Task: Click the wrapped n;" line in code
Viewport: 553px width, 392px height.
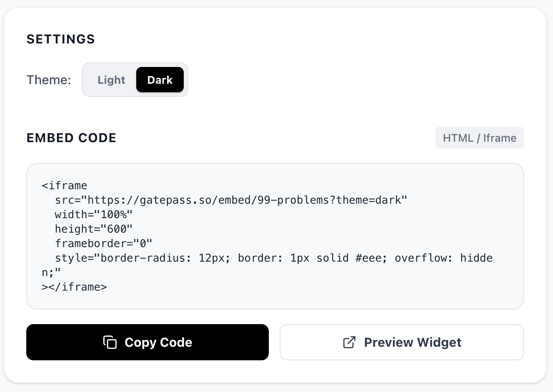Action: coord(51,272)
